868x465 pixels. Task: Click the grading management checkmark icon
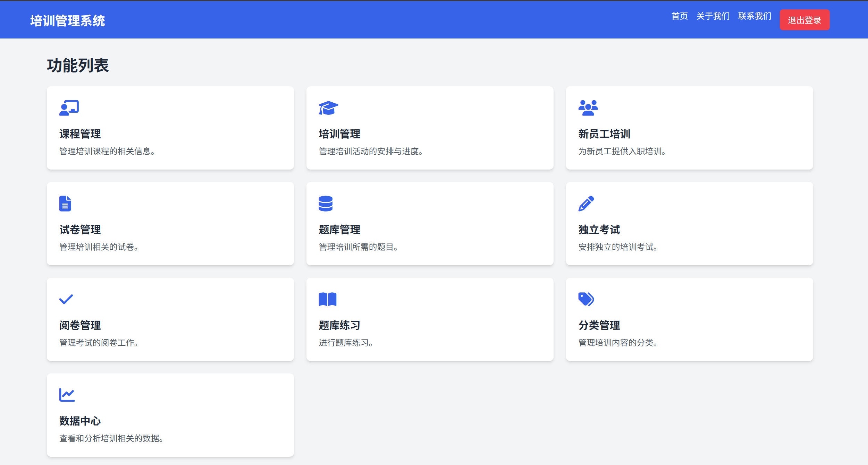coord(66,299)
